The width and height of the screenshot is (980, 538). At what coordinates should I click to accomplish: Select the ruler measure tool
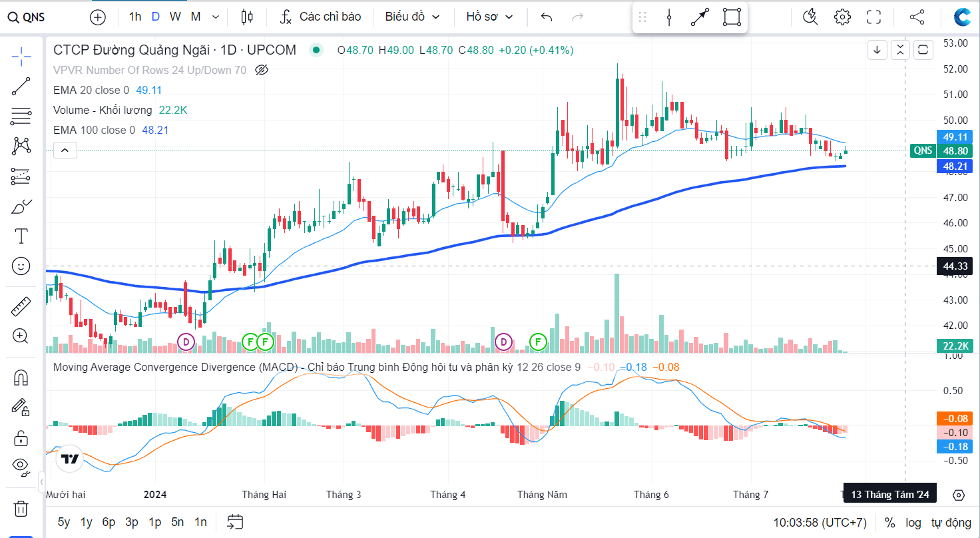coord(21,307)
